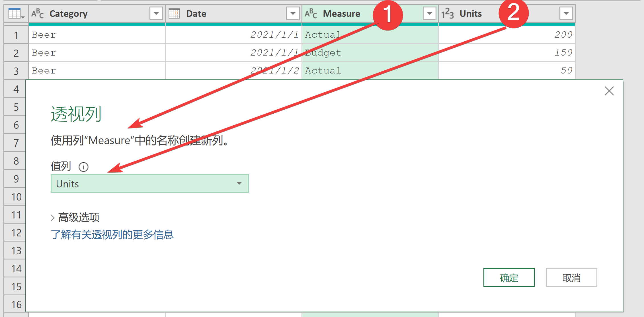The image size is (644, 317).
Task: Open the Measure column filter dropdown
Action: (429, 13)
